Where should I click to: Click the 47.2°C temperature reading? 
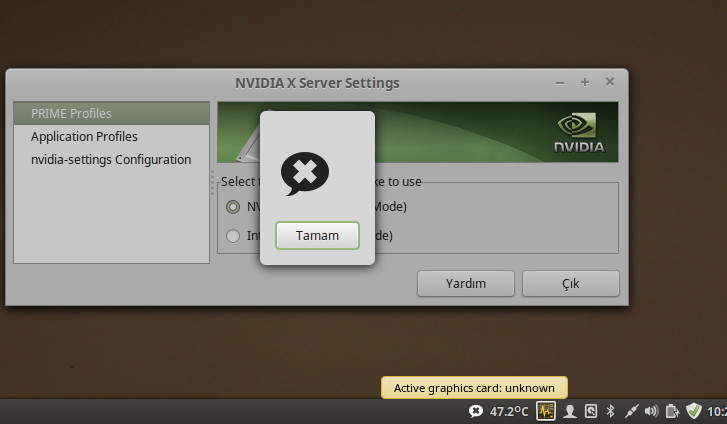(509, 411)
